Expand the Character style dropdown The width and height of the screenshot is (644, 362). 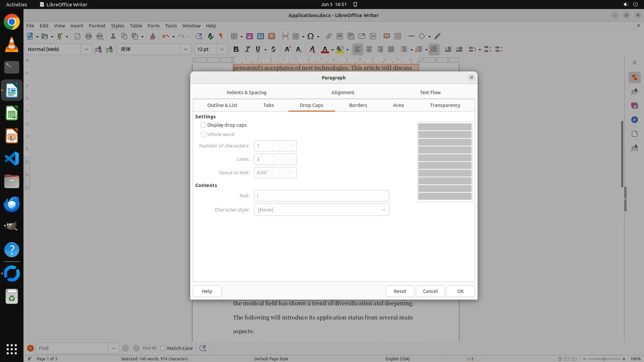pos(383,210)
